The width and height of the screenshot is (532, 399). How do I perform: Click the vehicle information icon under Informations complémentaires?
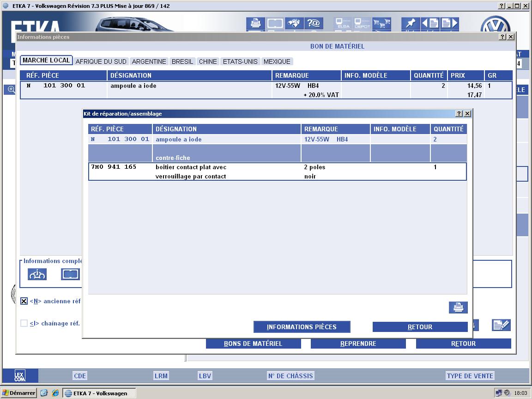click(37, 274)
